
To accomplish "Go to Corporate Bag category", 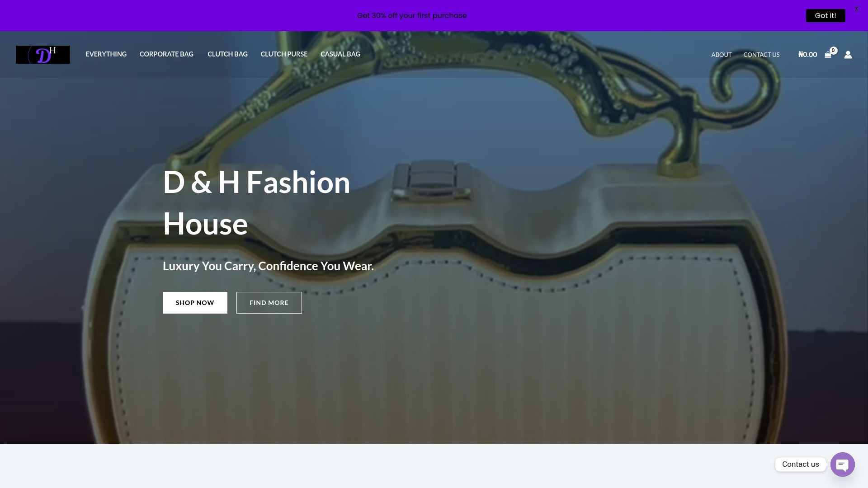I will [166, 54].
